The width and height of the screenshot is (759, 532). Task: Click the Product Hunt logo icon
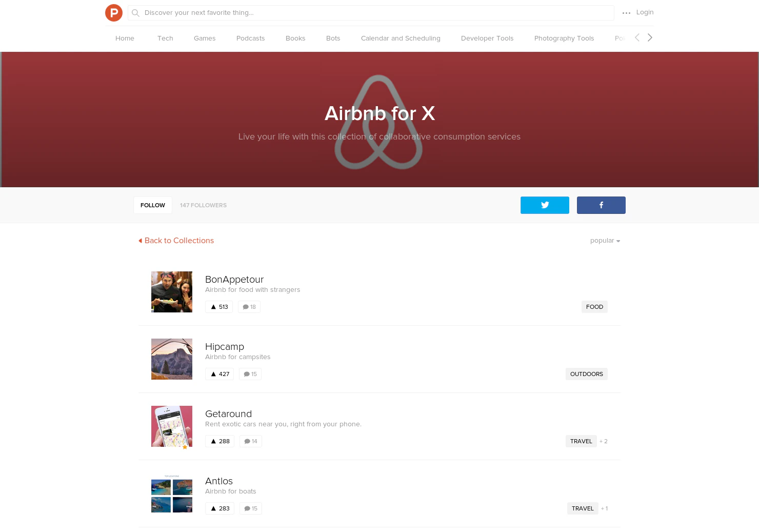click(114, 13)
